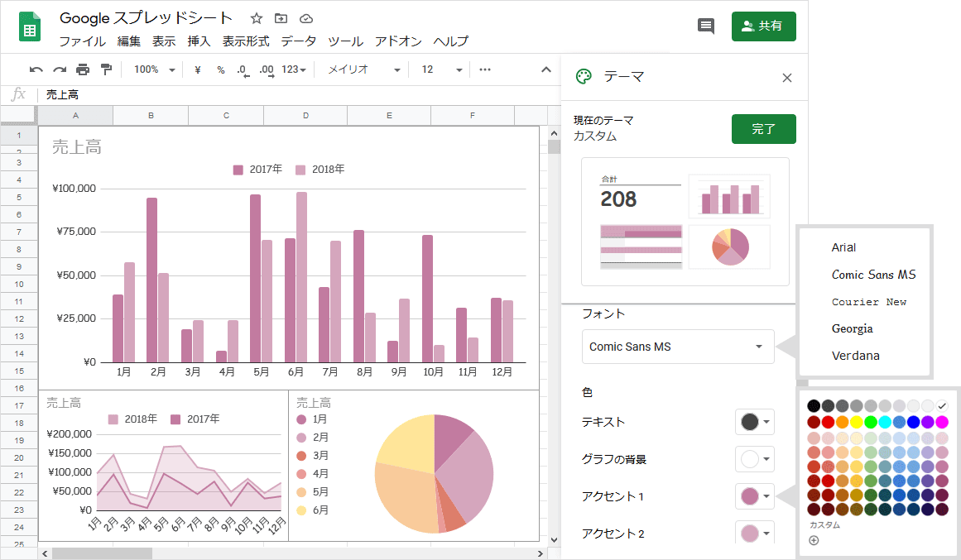Click the print icon in toolbar
Viewport: 961px width, 560px height.
[x=83, y=69]
